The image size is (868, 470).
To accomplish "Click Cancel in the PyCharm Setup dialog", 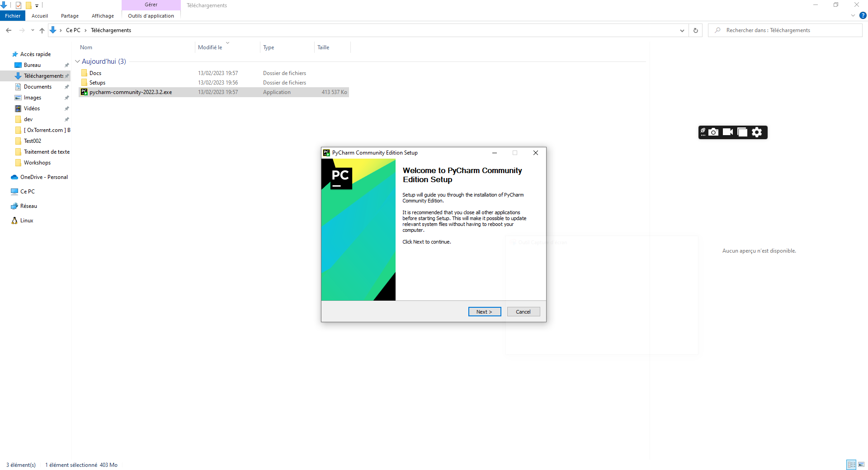I will [523, 312].
